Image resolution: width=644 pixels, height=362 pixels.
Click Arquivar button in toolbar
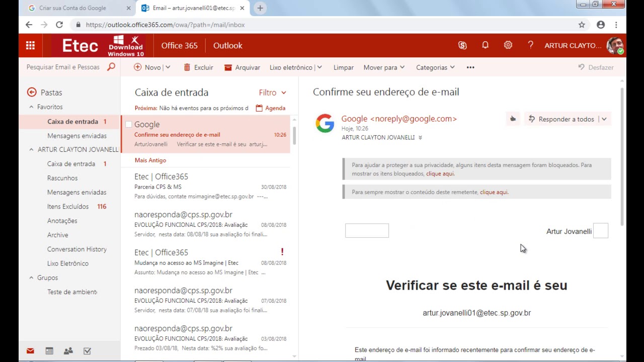click(x=242, y=67)
